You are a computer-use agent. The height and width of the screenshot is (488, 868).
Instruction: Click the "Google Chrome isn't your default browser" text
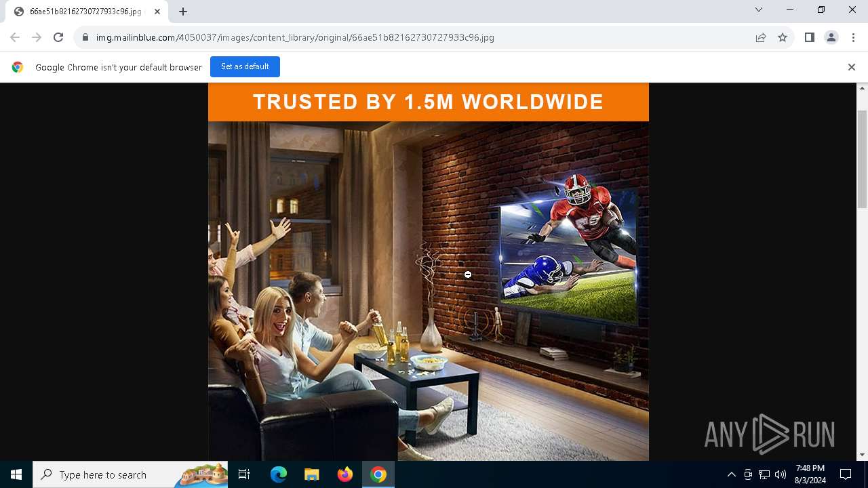click(x=119, y=67)
